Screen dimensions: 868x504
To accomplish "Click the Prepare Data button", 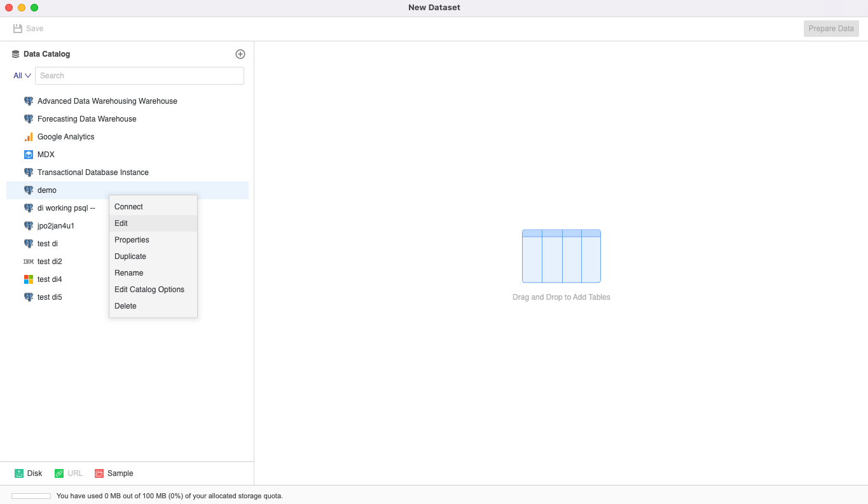I will pos(830,28).
